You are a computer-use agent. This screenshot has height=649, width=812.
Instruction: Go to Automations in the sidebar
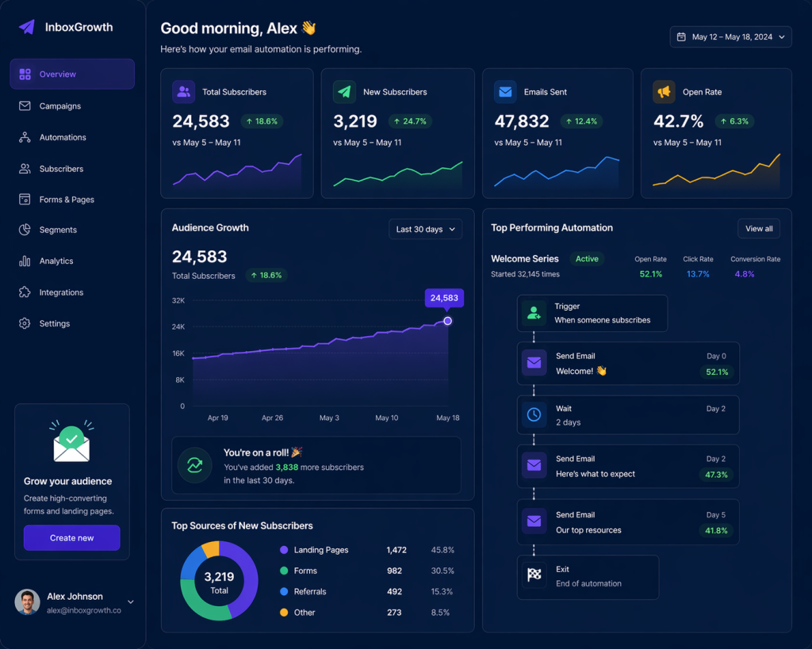63,137
